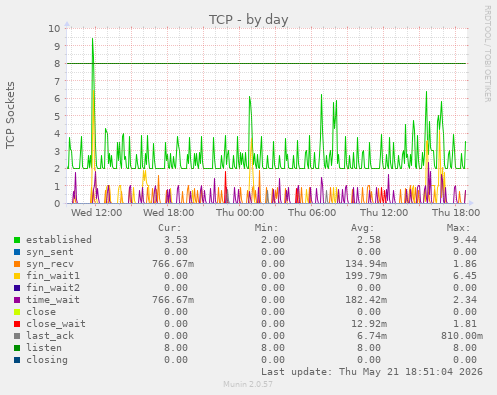The height and width of the screenshot is (395, 497).
Task: Click the 'Wed 18:00' x-axis label
Action: click(x=169, y=213)
